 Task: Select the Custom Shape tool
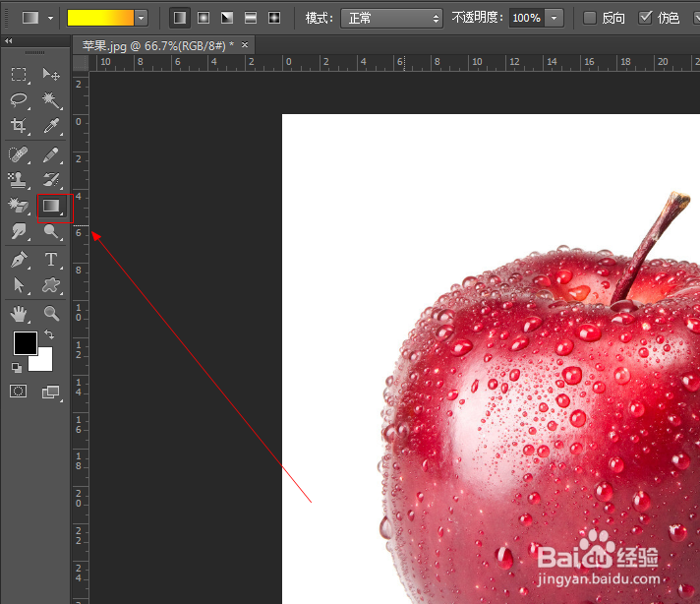[51, 285]
